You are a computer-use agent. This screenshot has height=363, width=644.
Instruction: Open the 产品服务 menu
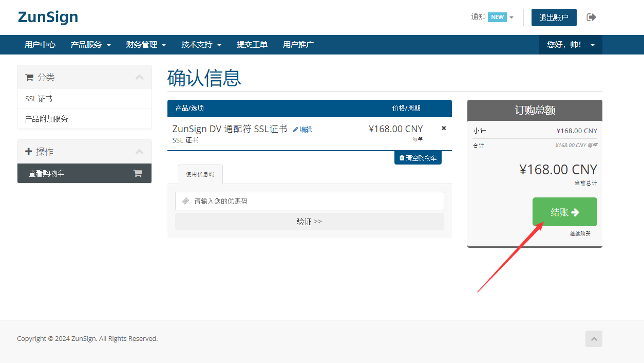click(90, 45)
